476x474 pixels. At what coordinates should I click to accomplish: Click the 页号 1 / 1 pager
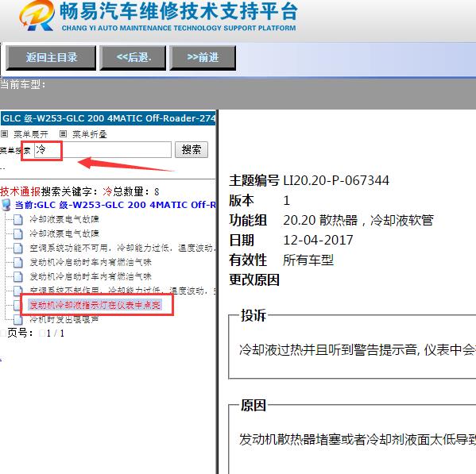point(36,333)
